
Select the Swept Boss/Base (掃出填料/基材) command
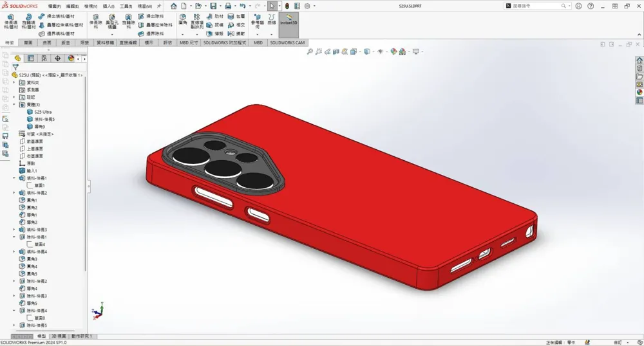pos(57,16)
